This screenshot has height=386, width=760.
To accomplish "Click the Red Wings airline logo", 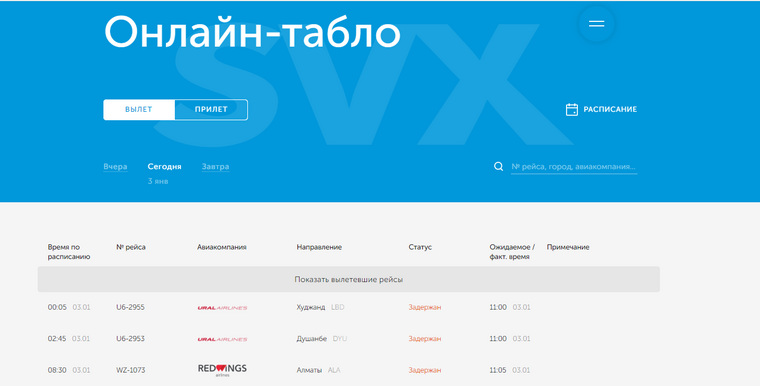I will point(222,370).
